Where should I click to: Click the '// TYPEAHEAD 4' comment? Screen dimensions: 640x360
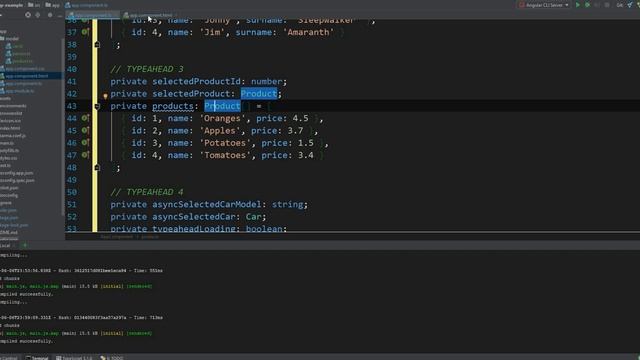coord(147,192)
